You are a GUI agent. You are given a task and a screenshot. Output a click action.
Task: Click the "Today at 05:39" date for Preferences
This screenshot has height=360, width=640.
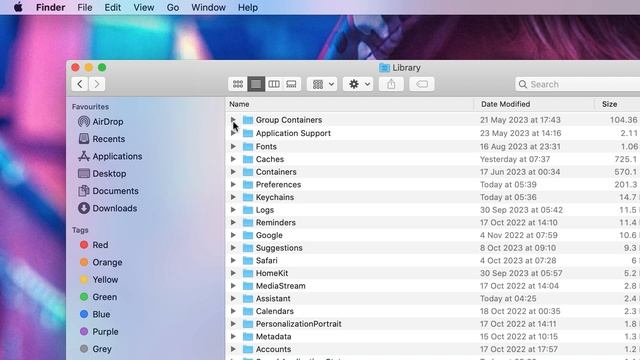click(x=508, y=184)
